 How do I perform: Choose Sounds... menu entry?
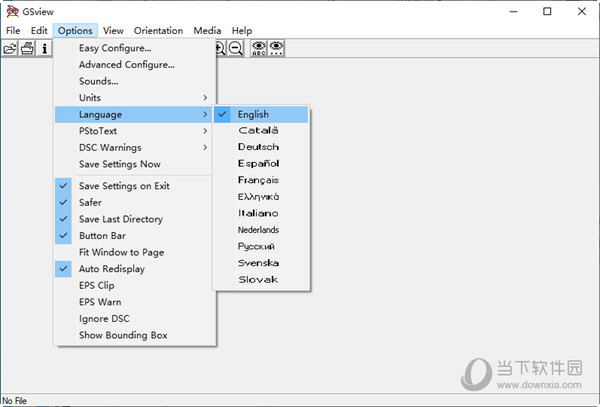tap(133, 81)
